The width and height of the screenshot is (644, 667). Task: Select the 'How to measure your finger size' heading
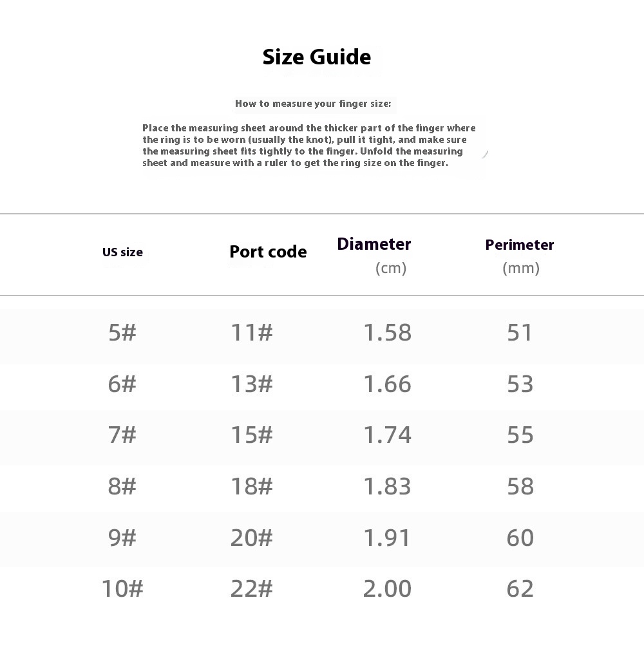[313, 104]
